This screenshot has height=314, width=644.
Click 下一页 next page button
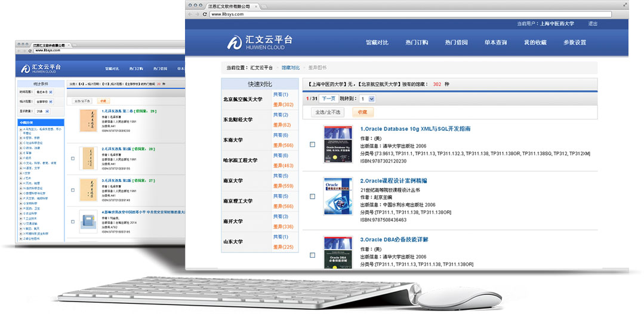329,98
